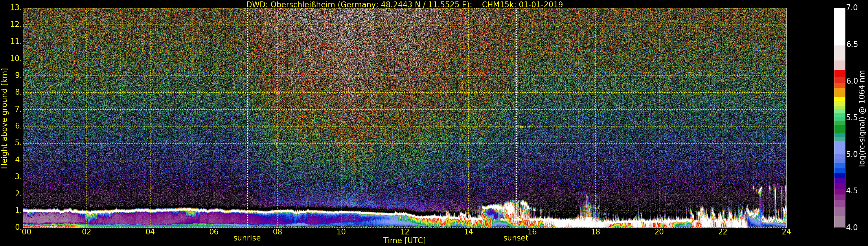Click the time tick label '12' on time axis
Image resolution: width=868 pixels, height=246 pixels.
coord(405,232)
